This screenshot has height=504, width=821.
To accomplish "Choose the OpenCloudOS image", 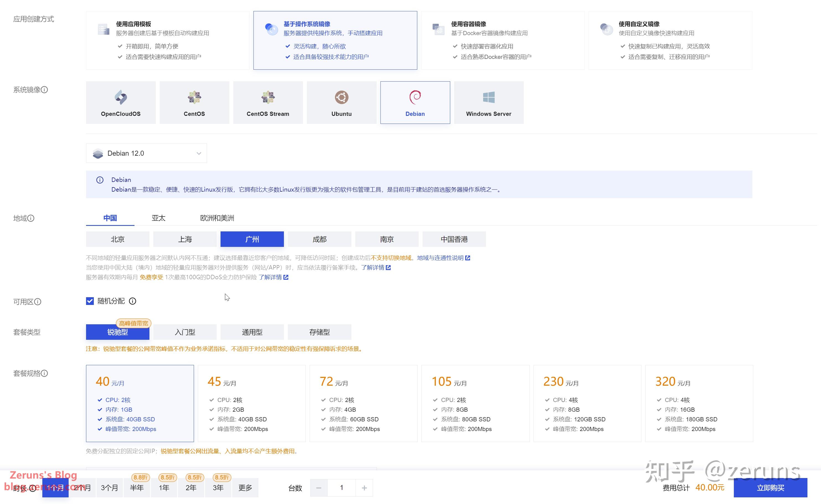I will [120, 102].
